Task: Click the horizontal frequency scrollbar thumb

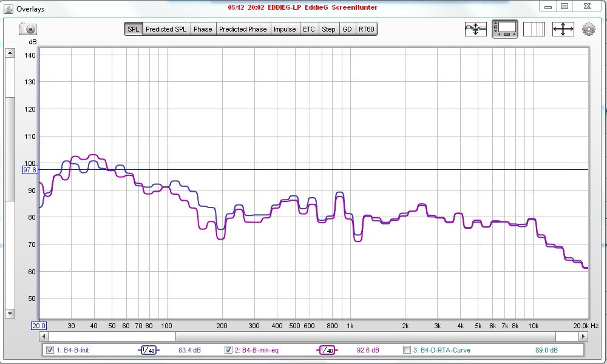Action: (112, 337)
